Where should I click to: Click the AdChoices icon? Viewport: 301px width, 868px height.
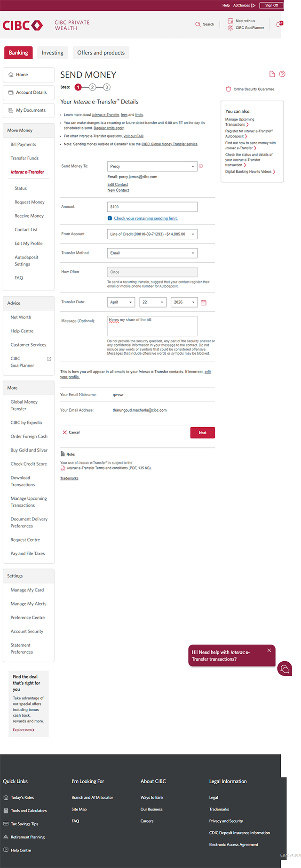[253, 6]
